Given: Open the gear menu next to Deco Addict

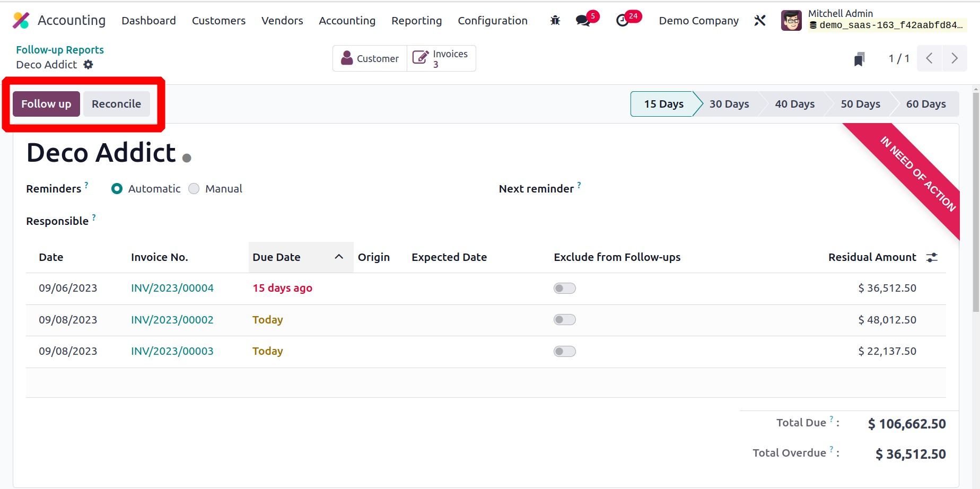Looking at the screenshot, I should [x=89, y=65].
